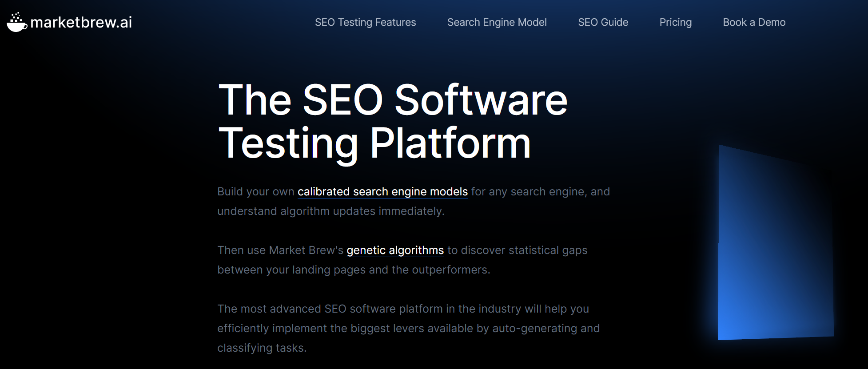Click the 'classifying tasks.' text line

pyautogui.click(x=262, y=348)
